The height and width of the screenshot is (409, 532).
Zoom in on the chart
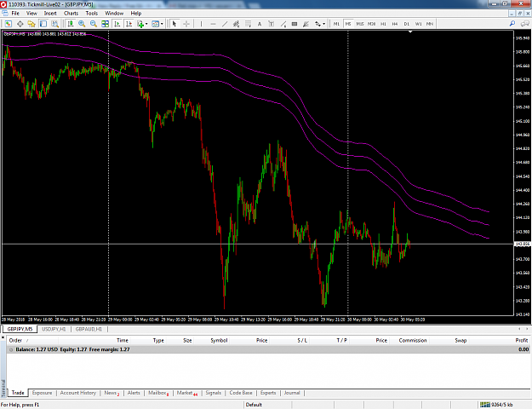[82, 24]
